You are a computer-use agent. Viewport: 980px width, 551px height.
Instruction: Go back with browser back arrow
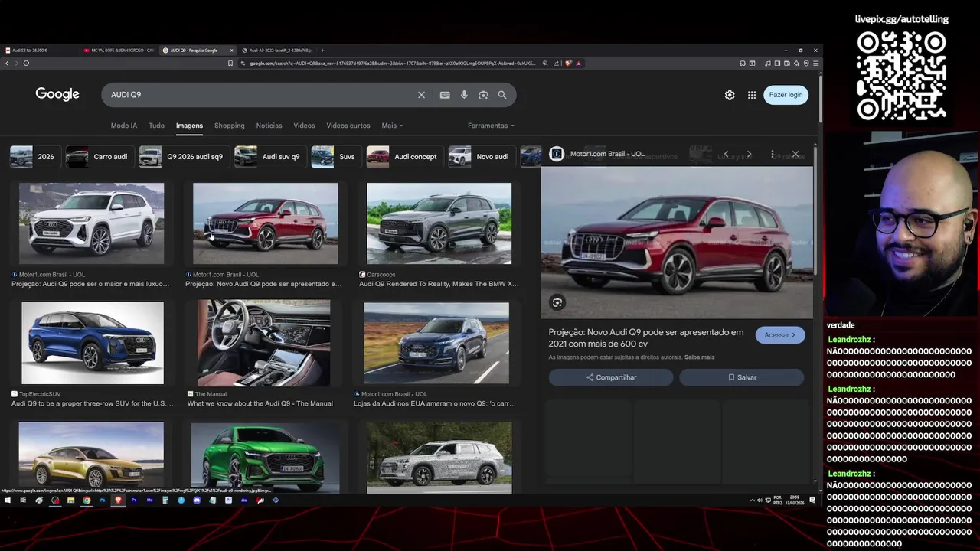click(x=7, y=64)
